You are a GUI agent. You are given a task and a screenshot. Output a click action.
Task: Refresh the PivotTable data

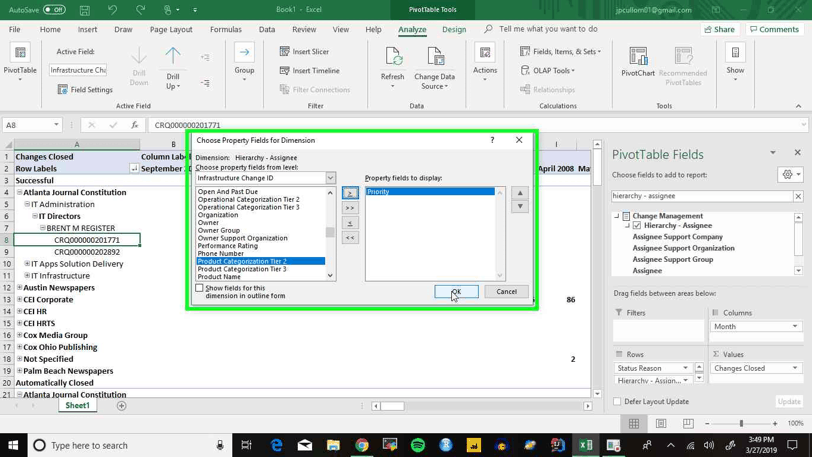392,66
